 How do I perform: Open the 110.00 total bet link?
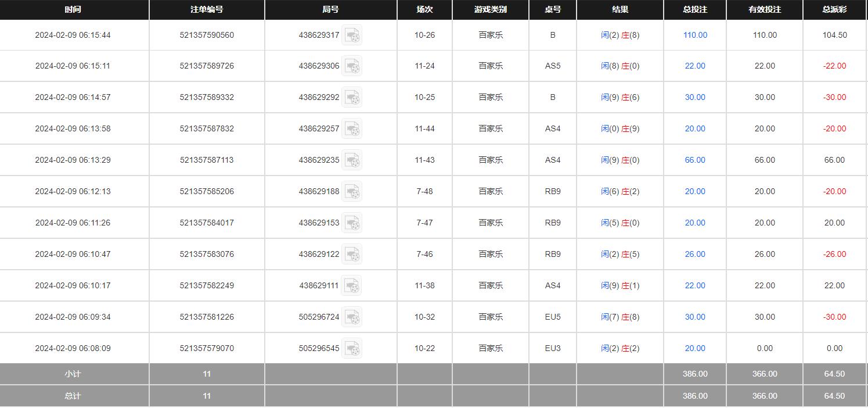point(695,35)
